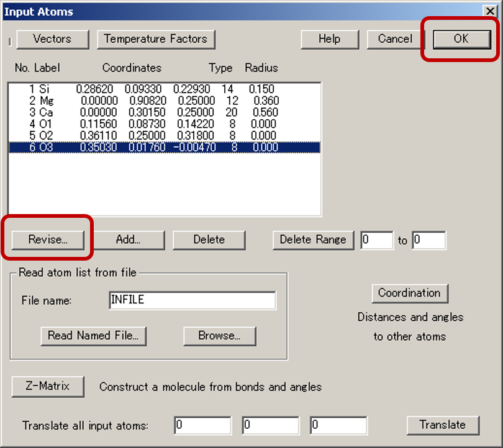The image size is (503, 448).
Task: Select the Si atom row
Action: [x=164, y=89]
